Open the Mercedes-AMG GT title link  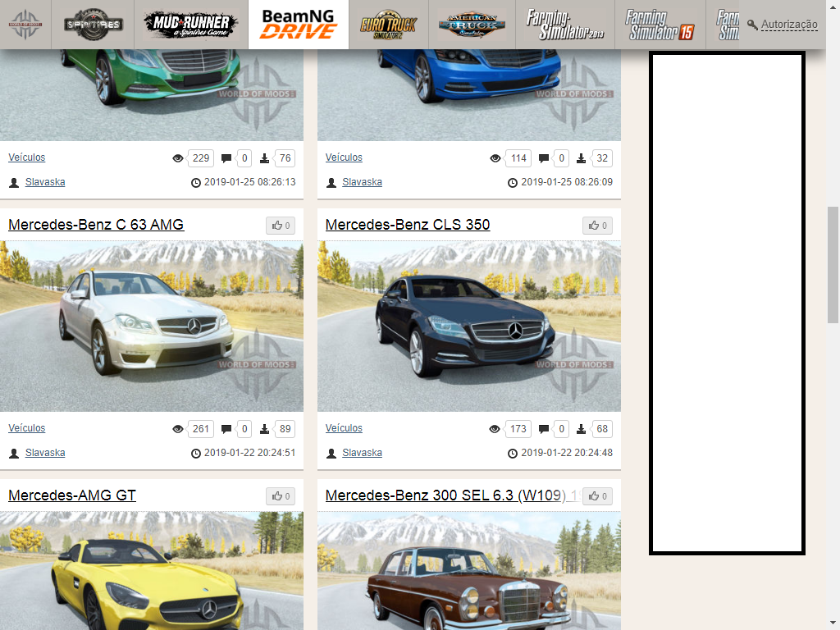(72, 495)
